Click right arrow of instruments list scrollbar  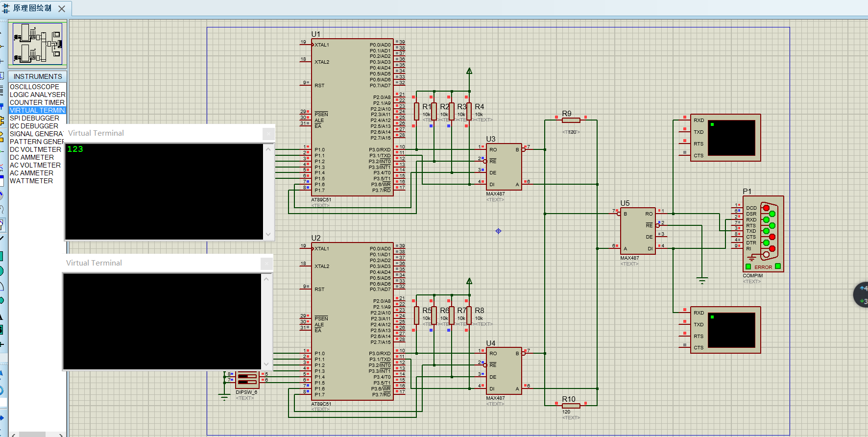click(61, 435)
